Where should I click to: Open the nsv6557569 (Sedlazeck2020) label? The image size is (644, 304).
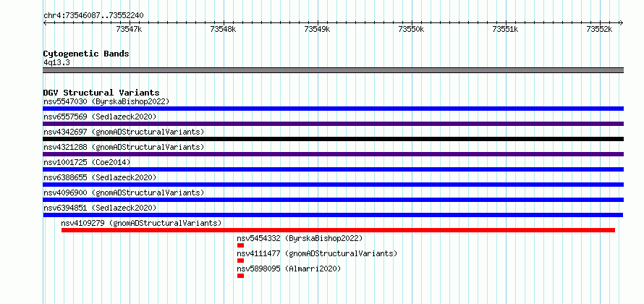100,117
